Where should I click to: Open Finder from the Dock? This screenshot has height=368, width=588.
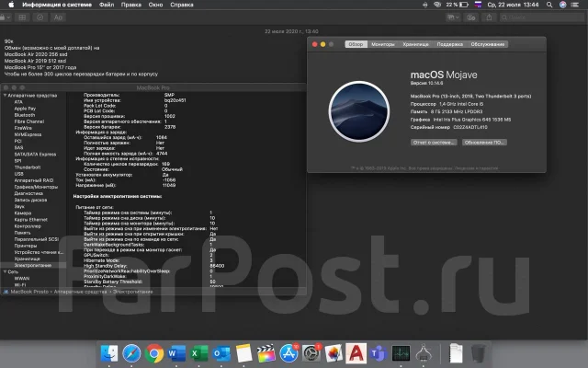(109, 353)
